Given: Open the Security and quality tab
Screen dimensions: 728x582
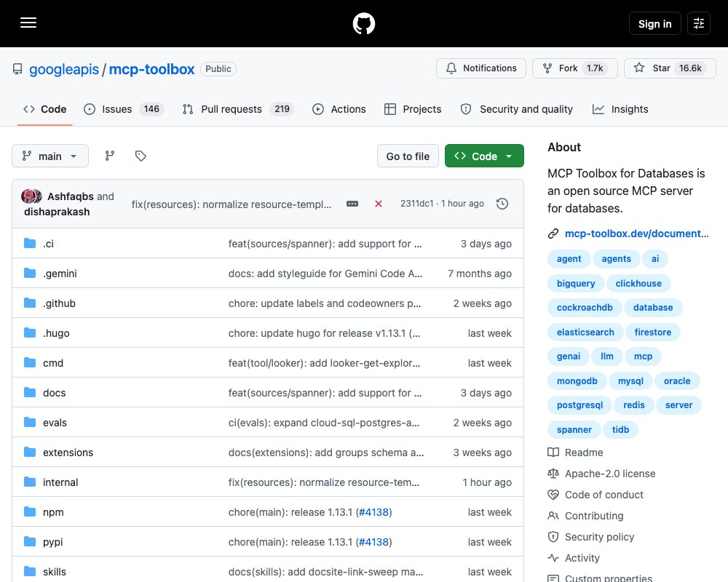Looking at the screenshot, I should (516, 109).
